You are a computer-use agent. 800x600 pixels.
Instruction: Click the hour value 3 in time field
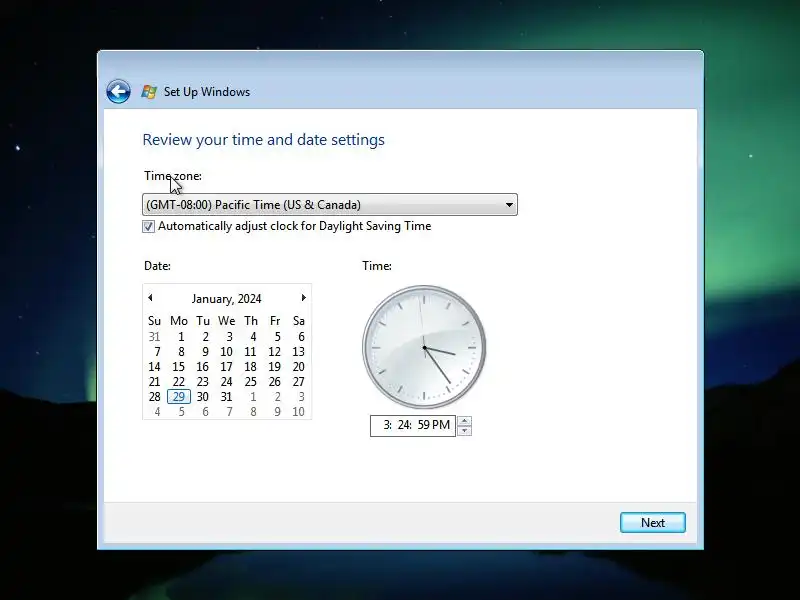coord(387,425)
